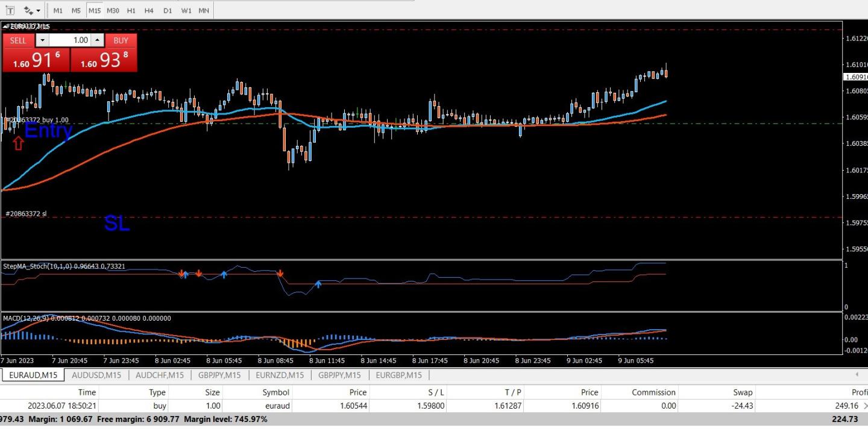This screenshot has width=868, height=437.
Task: Switch chart to M5 timeframe
Action: (x=76, y=10)
